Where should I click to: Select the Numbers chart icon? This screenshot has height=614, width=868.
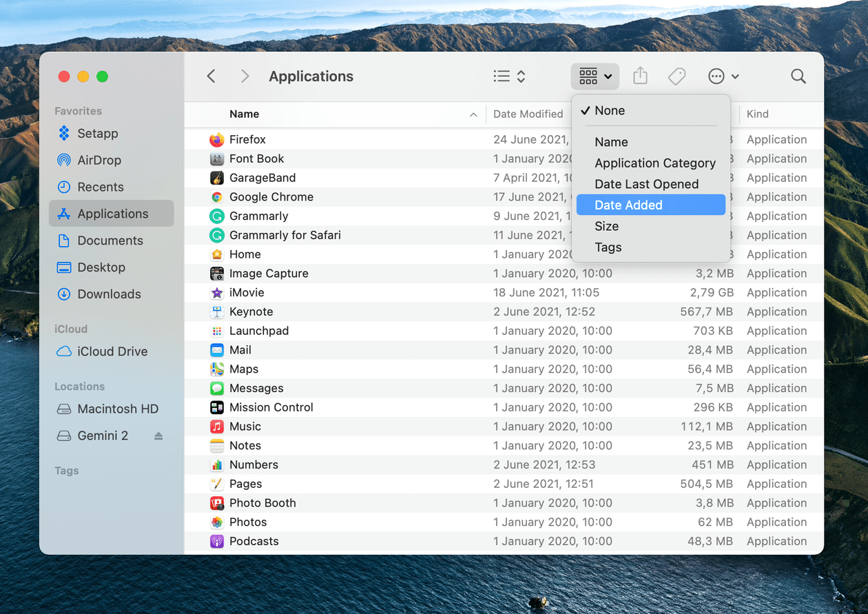point(217,464)
